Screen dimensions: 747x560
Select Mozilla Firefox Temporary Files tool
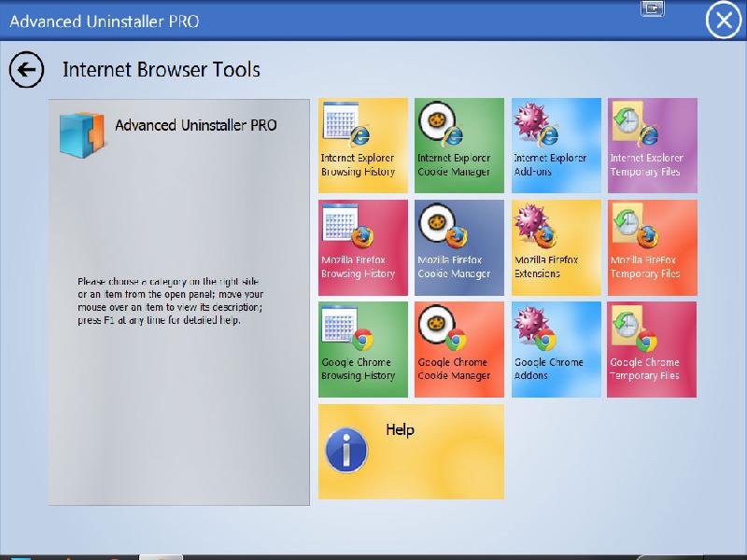click(x=652, y=247)
